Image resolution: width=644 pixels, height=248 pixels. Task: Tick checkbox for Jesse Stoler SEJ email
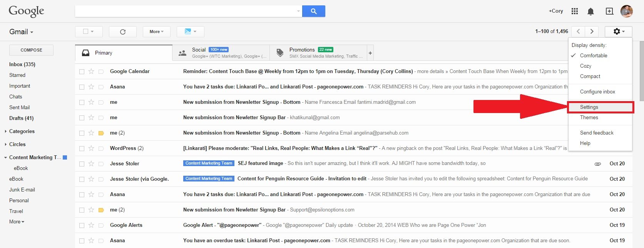[82, 164]
